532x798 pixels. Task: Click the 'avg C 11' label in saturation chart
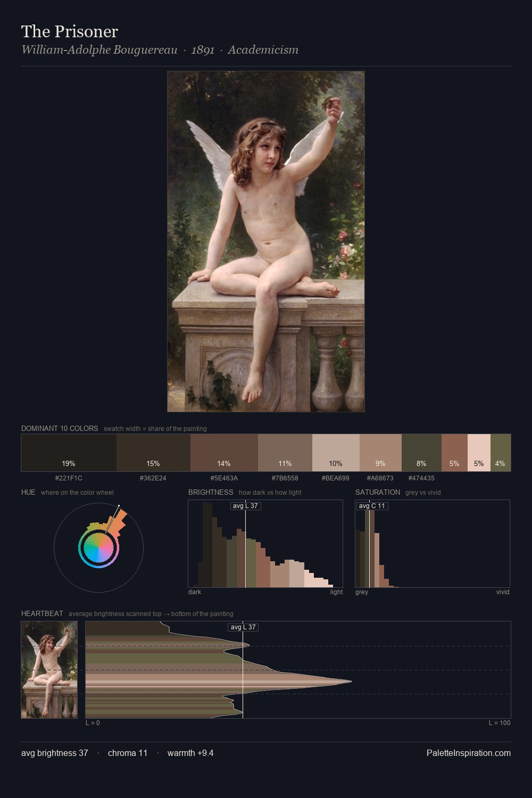(x=372, y=505)
